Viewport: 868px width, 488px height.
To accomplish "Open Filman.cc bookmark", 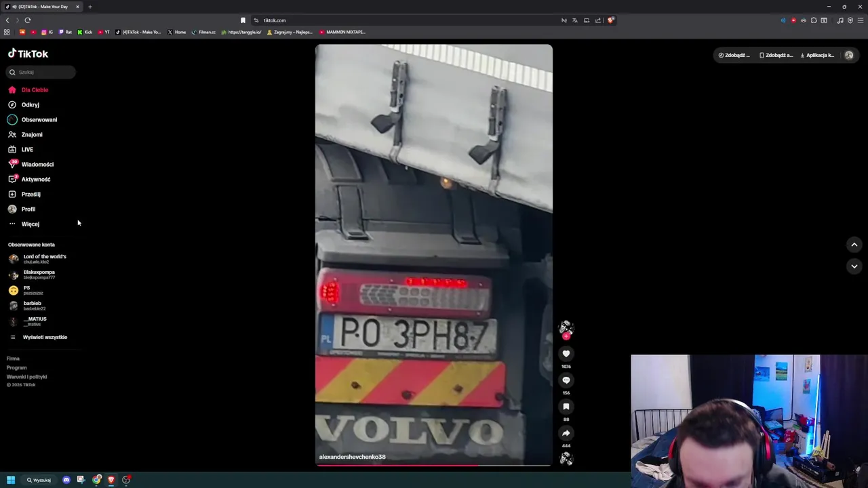I will tap(203, 32).
